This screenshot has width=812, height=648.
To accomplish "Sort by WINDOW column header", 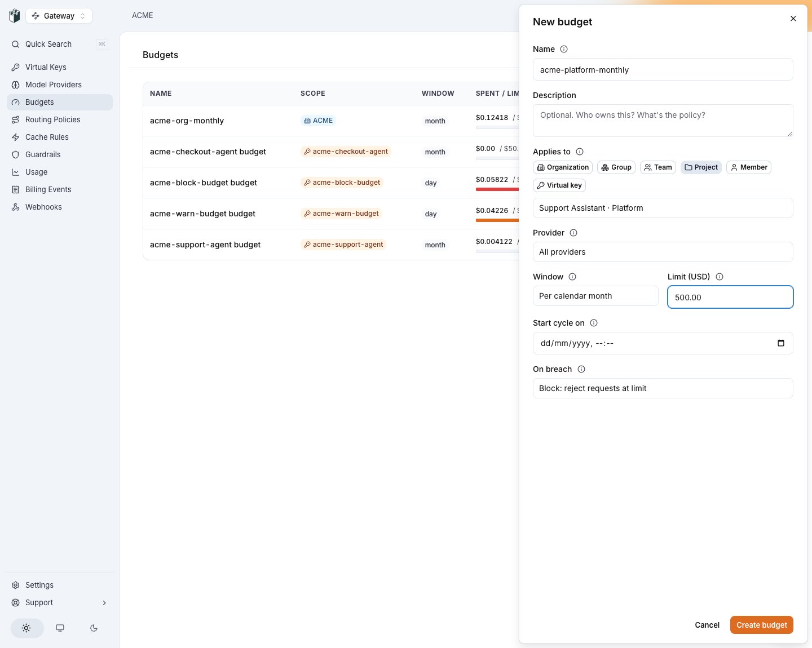I will [x=438, y=94].
